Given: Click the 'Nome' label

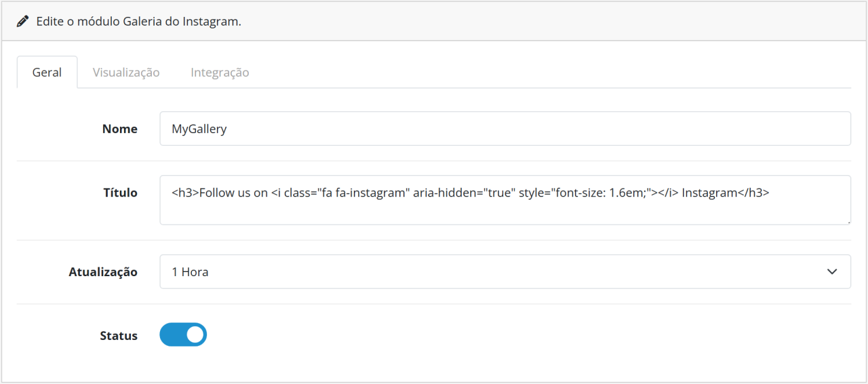Looking at the screenshot, I should (120, 129).
